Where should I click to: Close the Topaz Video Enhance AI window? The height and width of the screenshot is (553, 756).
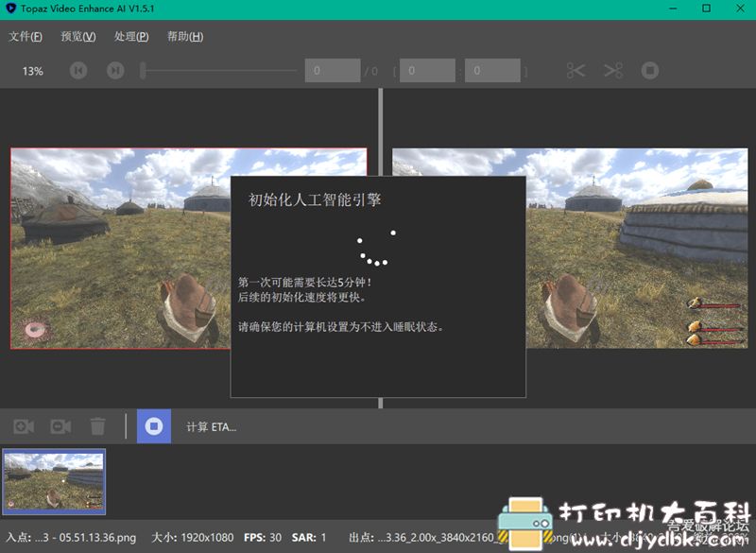click(740, 9)
